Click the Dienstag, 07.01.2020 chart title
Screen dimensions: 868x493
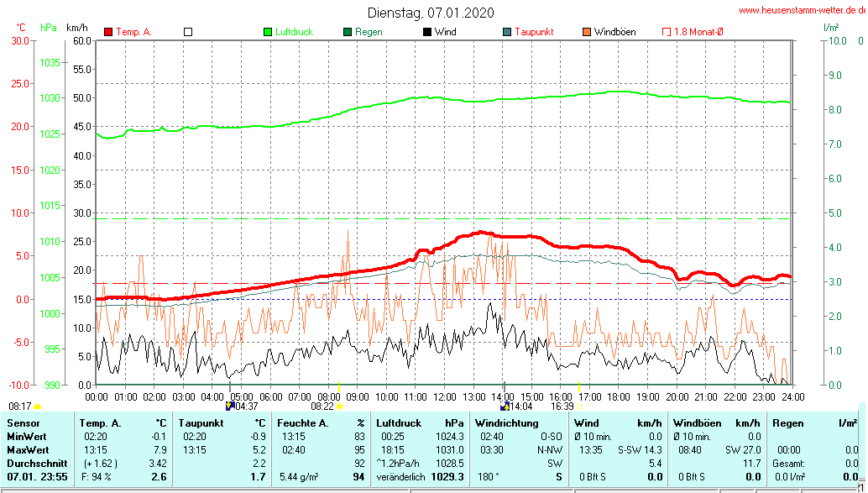[x=431, y=13]
